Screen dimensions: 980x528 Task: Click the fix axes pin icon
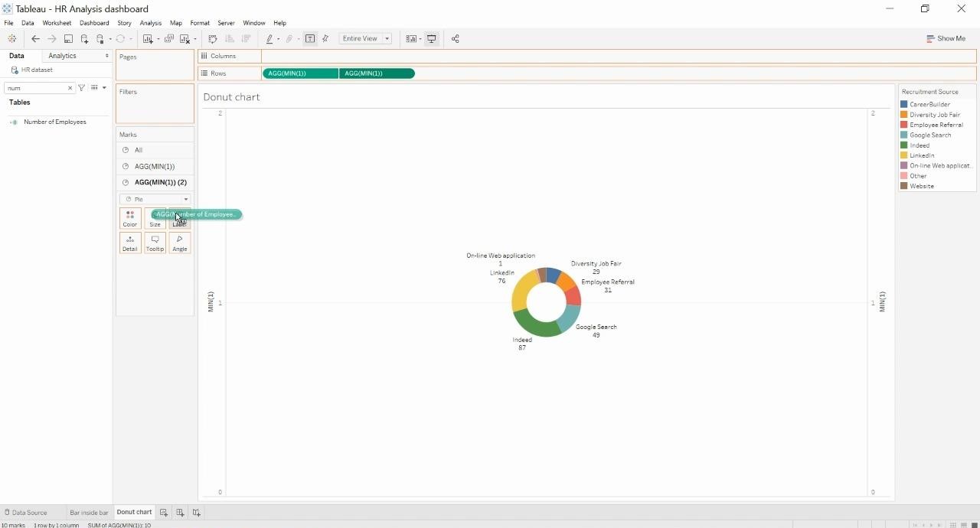pyautogui.click(x=325, y=39)
